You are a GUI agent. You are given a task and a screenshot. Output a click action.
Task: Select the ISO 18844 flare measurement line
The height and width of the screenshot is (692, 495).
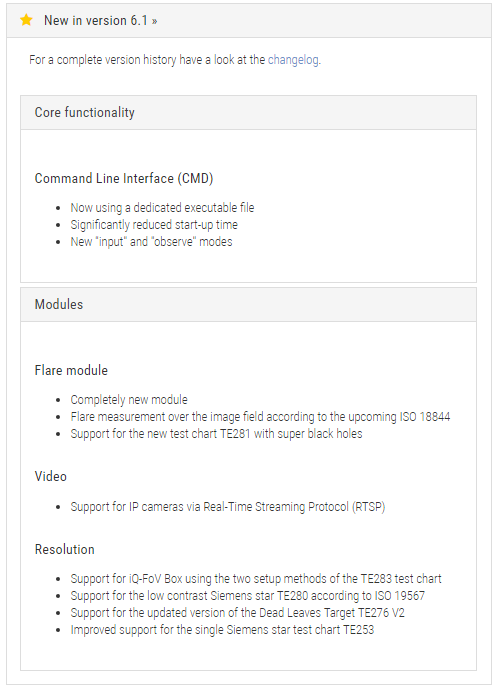click(260, 417)
